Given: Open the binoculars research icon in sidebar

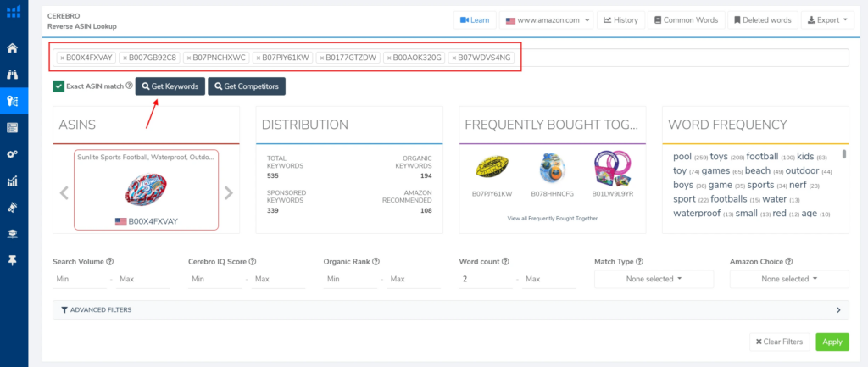Looking at the screenshot, I should [12, 75].
